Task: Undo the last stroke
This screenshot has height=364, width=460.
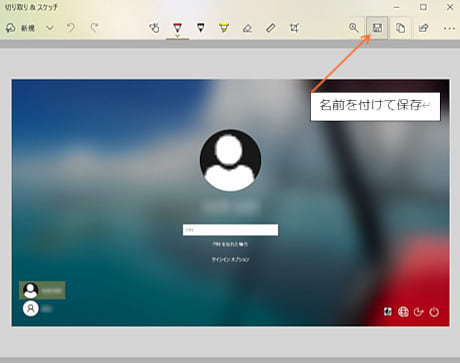Action: coord(71,27)
